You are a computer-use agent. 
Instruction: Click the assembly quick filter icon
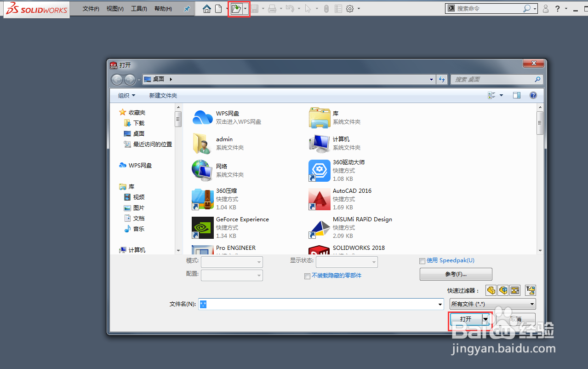tap(503, 290)
